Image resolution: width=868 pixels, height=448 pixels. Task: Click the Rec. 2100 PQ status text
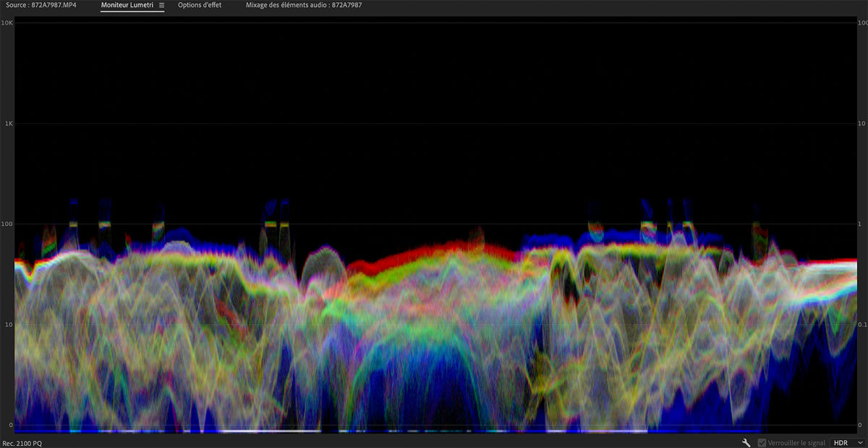point(22,443)
